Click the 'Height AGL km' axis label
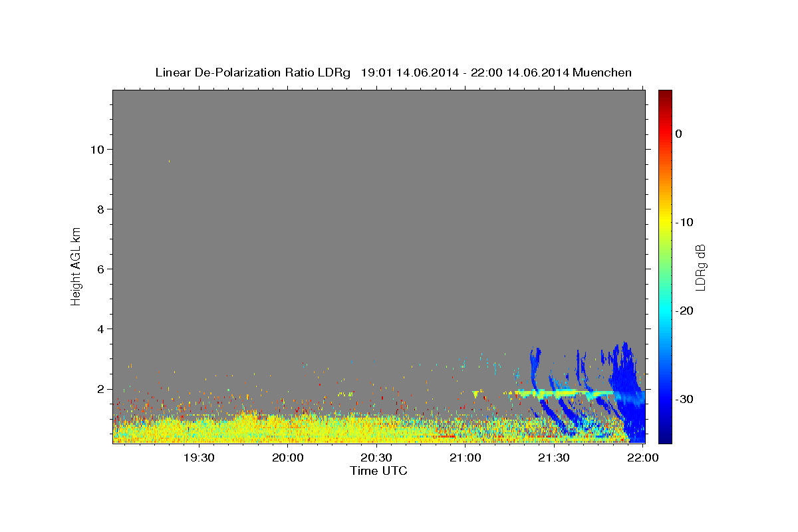The height and width of the screenshot is (532, 798). 76,266
